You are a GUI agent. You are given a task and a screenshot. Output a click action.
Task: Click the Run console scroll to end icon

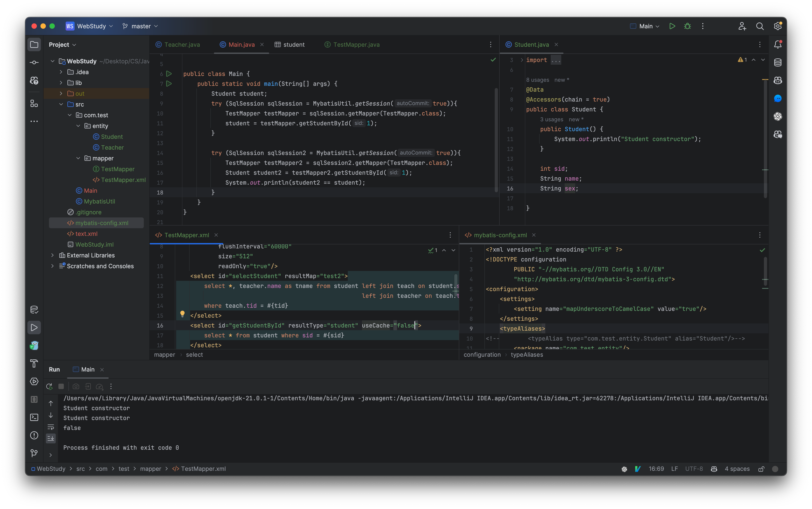coord(50,438)
